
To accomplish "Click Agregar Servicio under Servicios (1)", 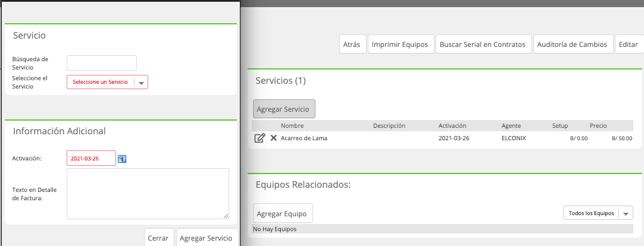I will click(x=284, y=109).
